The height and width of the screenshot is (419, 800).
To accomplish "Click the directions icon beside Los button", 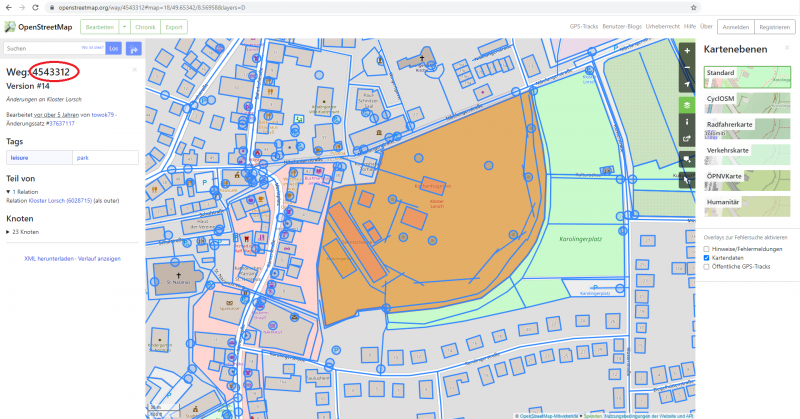I will (134, 48).
